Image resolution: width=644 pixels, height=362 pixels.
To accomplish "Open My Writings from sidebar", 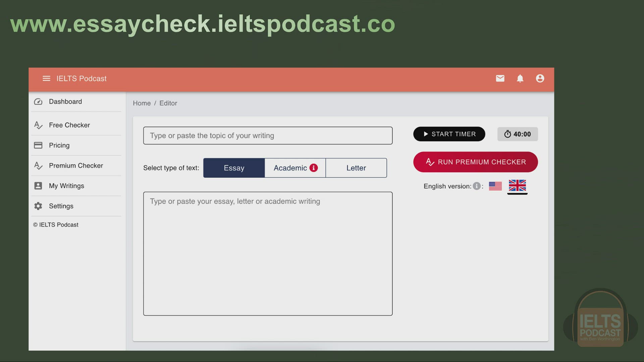I will pyautogui.click(x=76, y=186).
